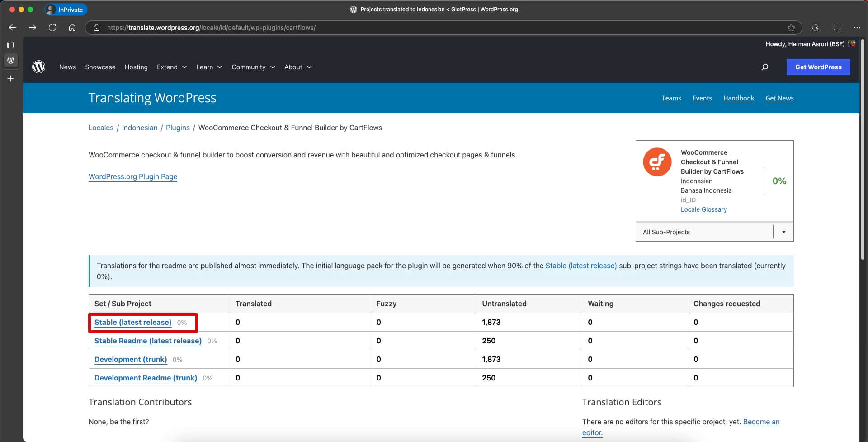The height and width of the screenshot is (442, 868).
Task: Open Stable (latest release) sub-project link
Action: pyautogui.click(x=133, y=322)
